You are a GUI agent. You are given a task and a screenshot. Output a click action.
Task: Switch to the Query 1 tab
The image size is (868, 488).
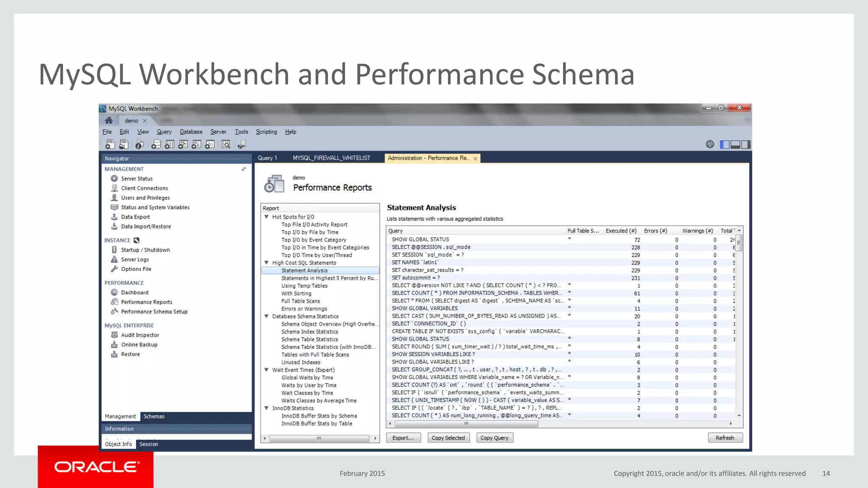pyautogui.click(x=267, y=158)
